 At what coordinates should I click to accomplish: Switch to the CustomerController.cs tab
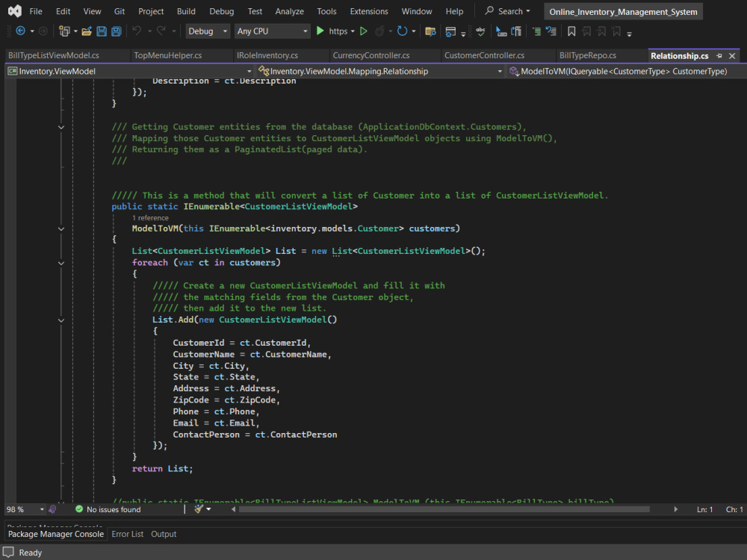pyautogui.click(x=485, y=55)
